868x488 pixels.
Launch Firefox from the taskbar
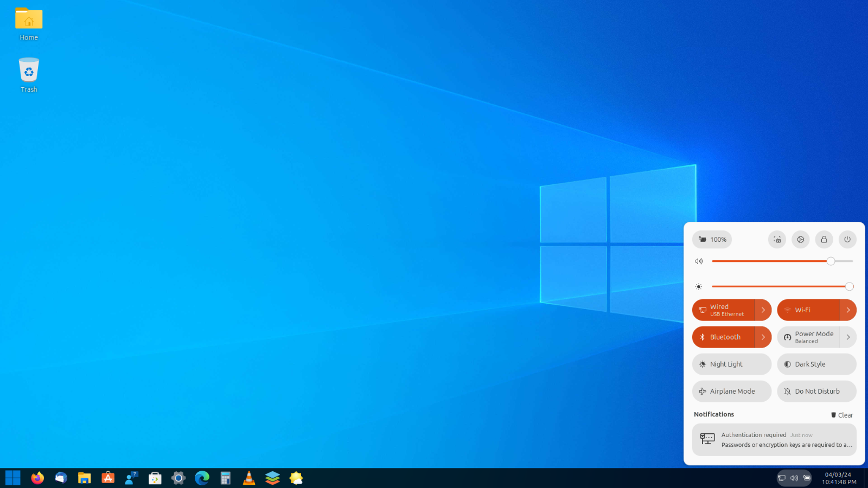pos(37,478)
